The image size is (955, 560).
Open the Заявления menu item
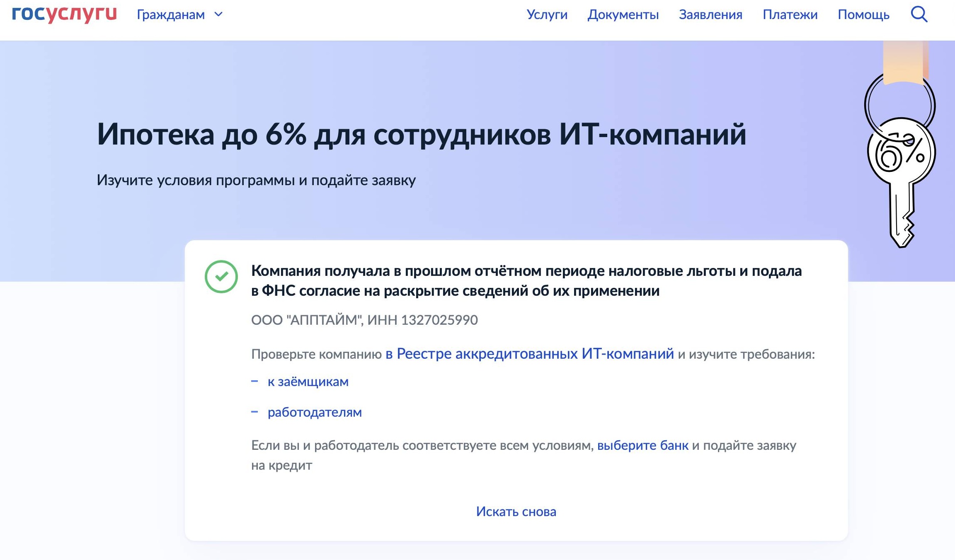coord(711,14)
